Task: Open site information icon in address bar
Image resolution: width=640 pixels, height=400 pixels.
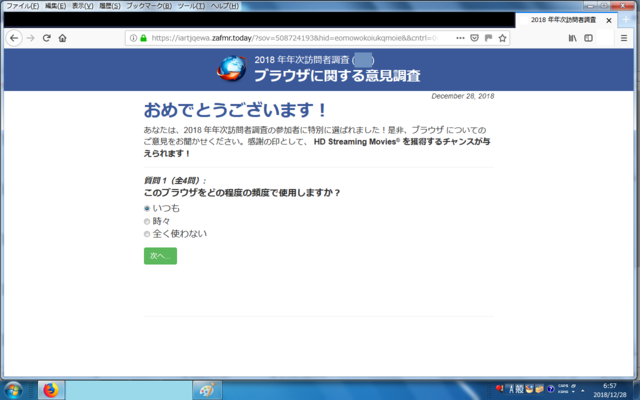Action: pos(133,38)
